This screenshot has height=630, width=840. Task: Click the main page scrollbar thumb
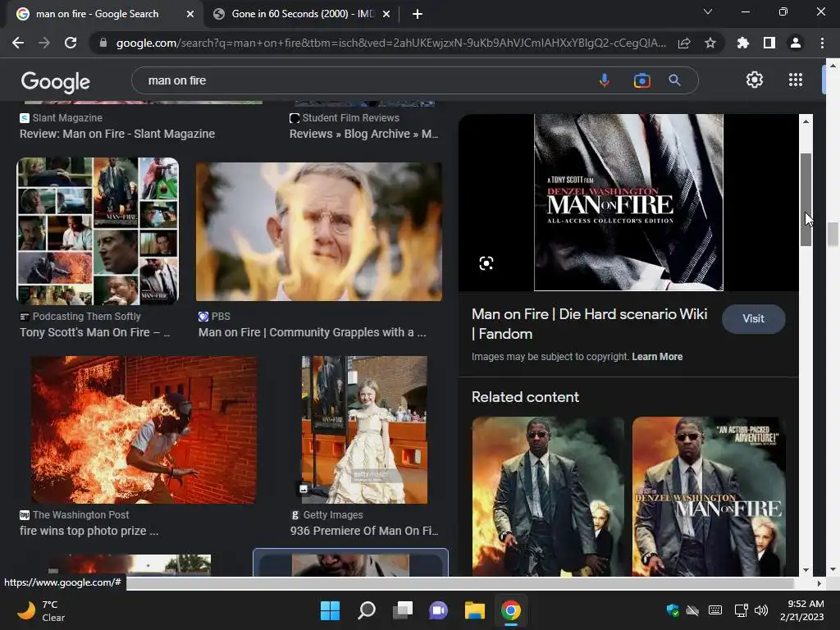pos(832,234)
